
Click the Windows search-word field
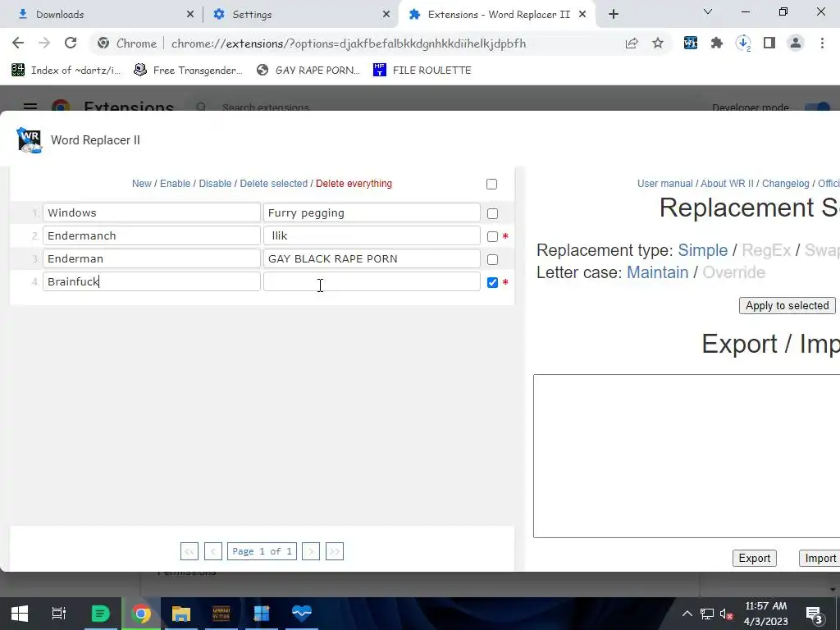click(x=152, y=212)
